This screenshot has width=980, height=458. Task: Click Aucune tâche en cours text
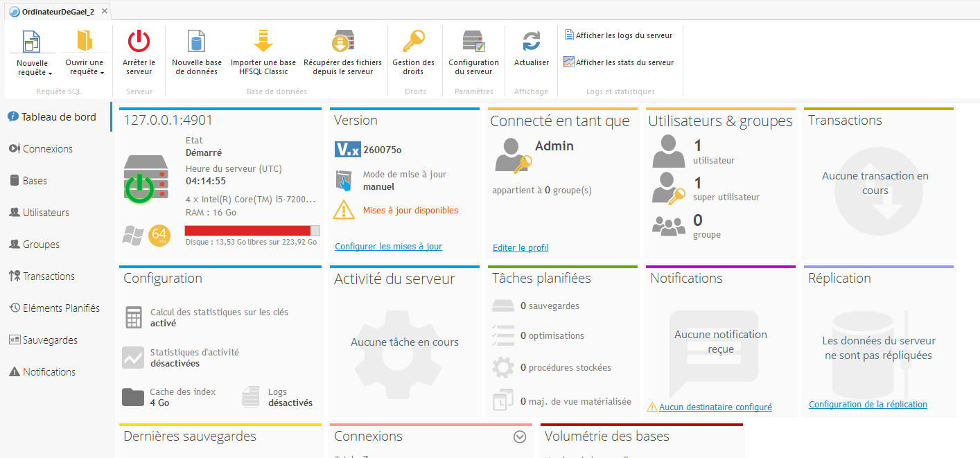click(x=405, y=342)
